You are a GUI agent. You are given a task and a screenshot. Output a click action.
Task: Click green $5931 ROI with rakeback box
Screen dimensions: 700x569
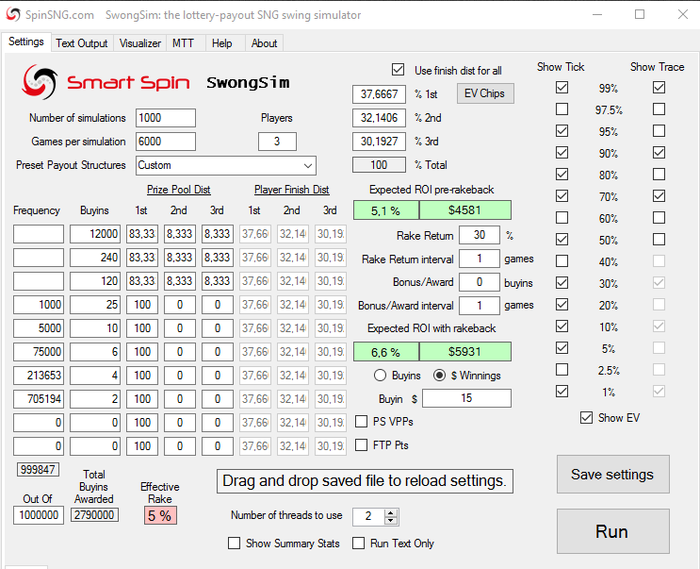click(465, 352)
